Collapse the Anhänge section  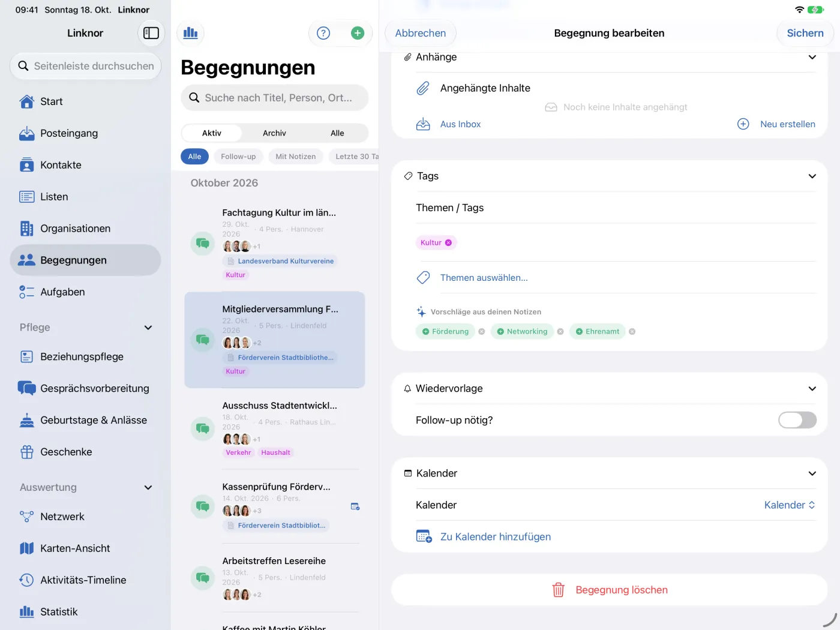(812, 57)
